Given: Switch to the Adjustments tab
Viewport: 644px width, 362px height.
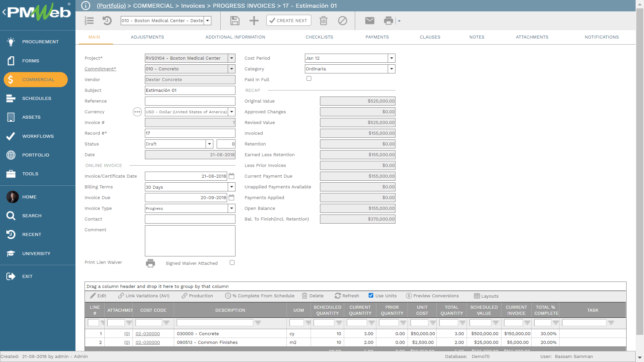Looking at the screenshot, I should [147, 37].
